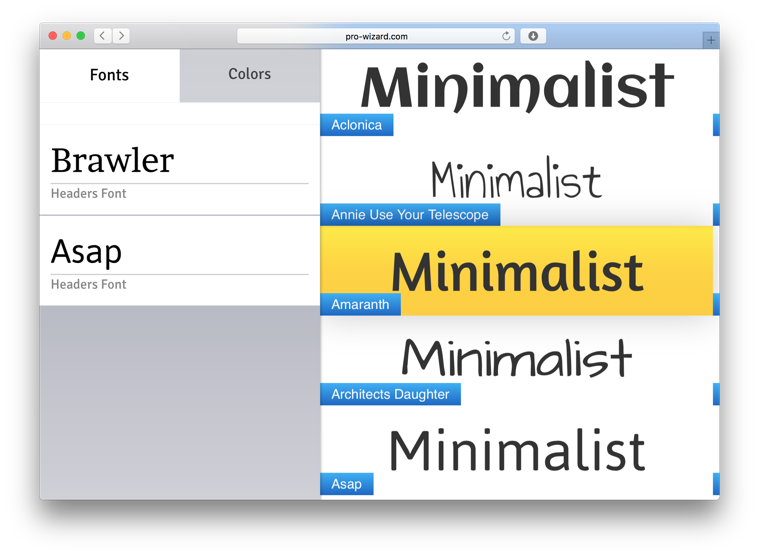Viewport: 759px width, 556px height.
Task: Choose the Brawler headers font entry
Action: (180, 171)
